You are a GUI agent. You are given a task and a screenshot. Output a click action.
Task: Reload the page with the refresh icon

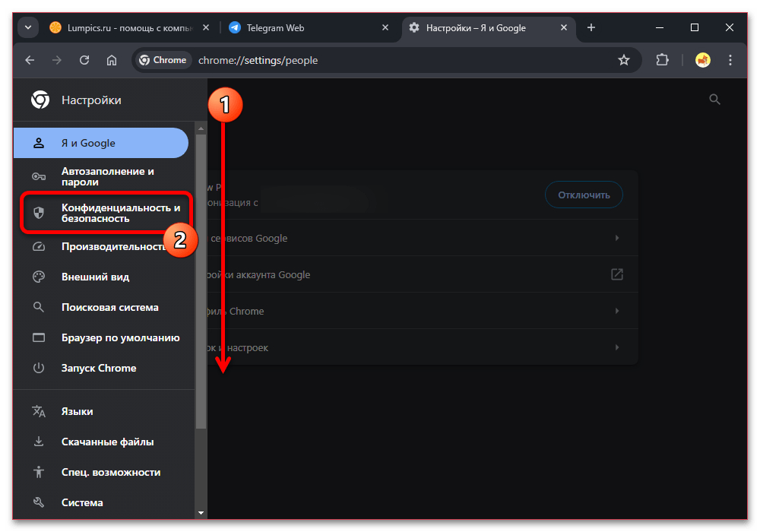[x=84, y=60]
